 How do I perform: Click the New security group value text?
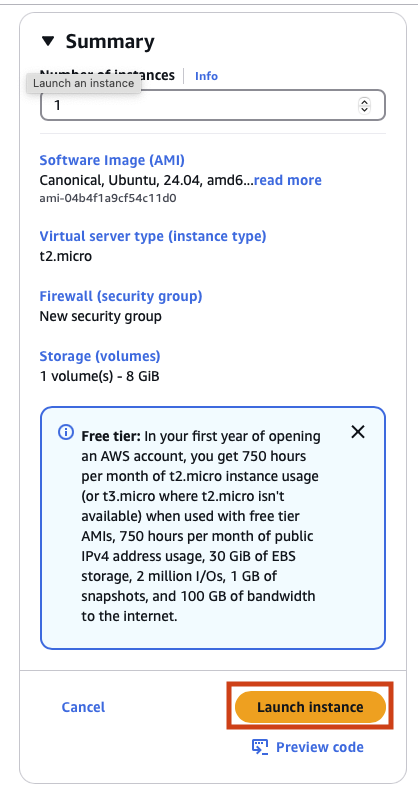pos(100,316)
